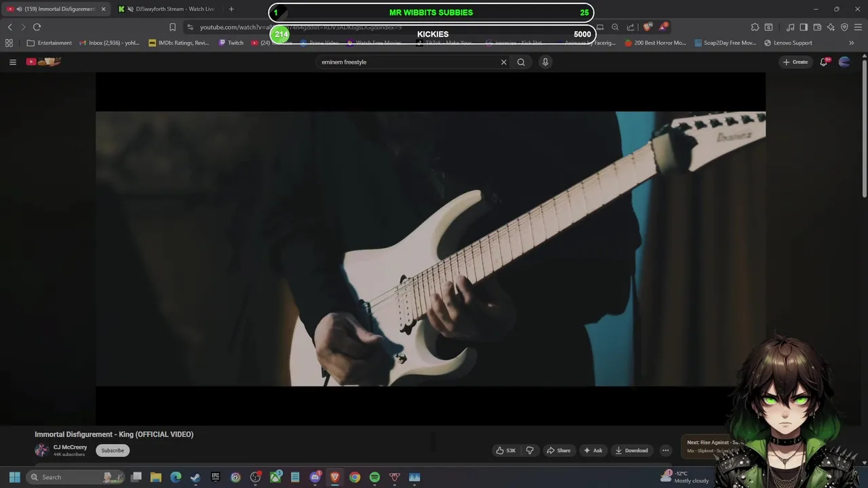Click the search magnifier button

tap(521, 62)
